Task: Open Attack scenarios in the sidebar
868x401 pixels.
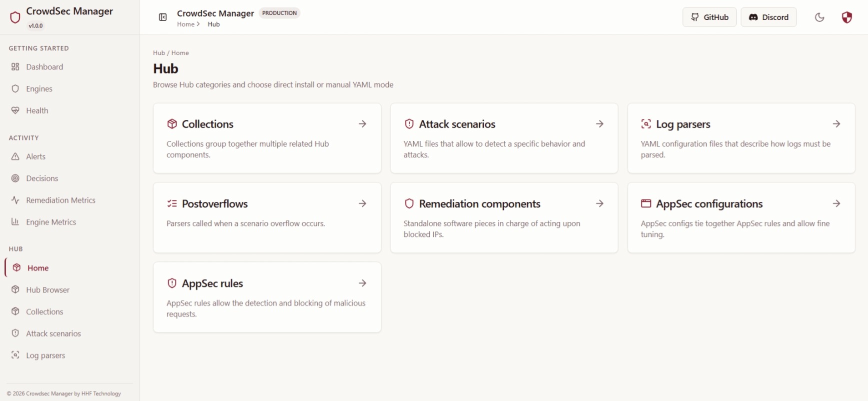Action: coord(70,333)
